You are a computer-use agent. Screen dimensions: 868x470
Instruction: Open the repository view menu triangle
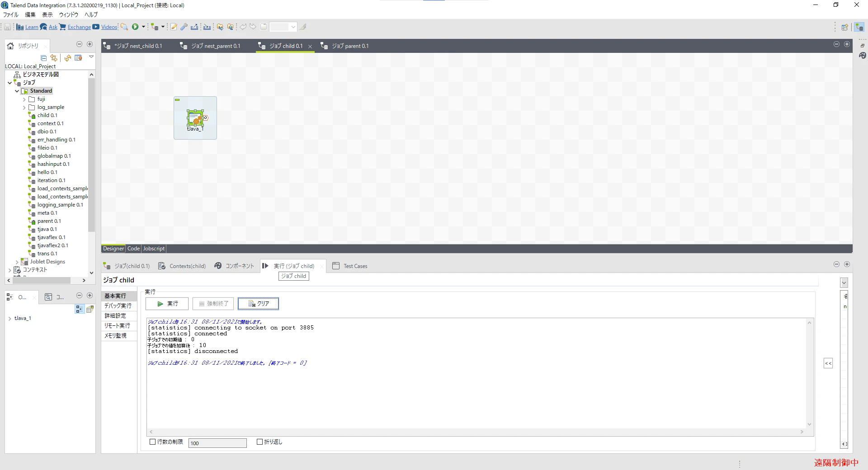tap(91, 57)
